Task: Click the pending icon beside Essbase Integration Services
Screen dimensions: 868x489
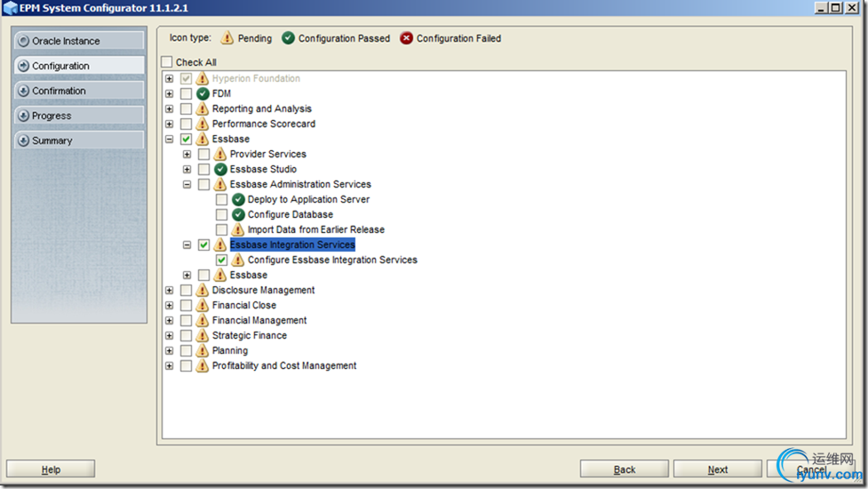Action: point(220,244)
